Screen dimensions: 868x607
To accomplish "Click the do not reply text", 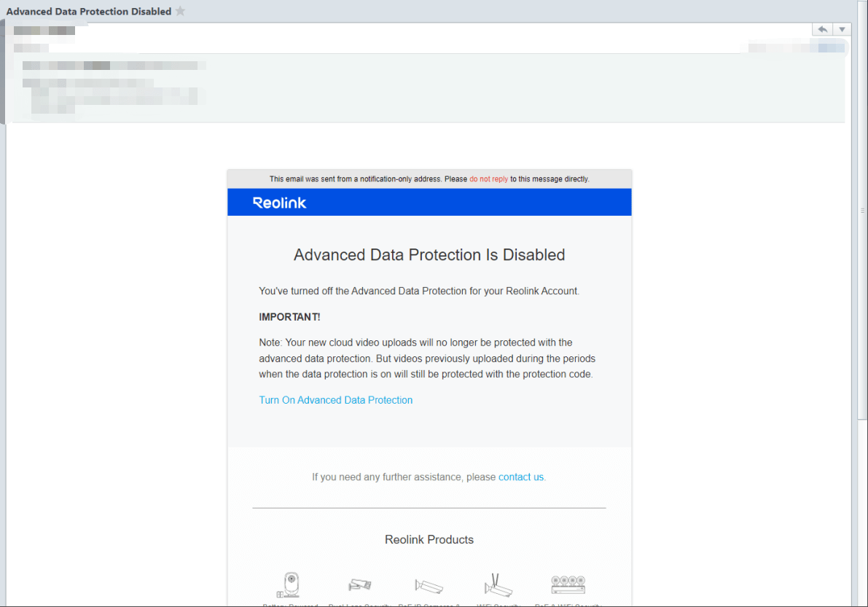I will (489, 179).
